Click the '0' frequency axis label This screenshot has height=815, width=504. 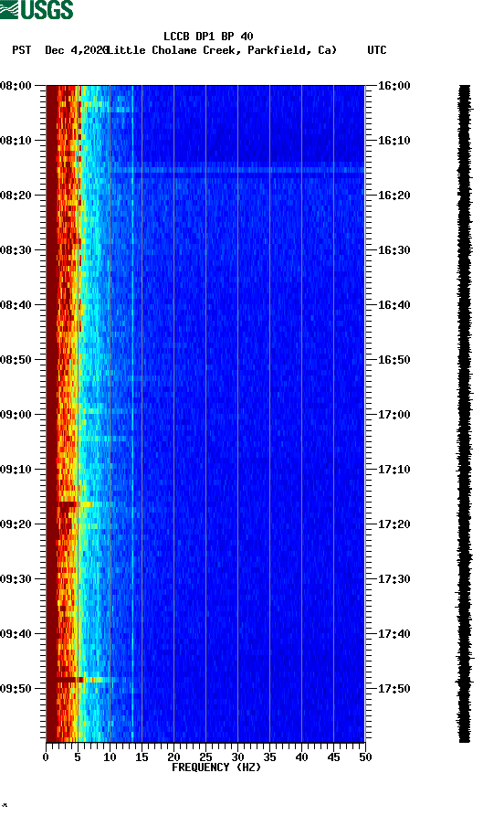tap(46, 757)
